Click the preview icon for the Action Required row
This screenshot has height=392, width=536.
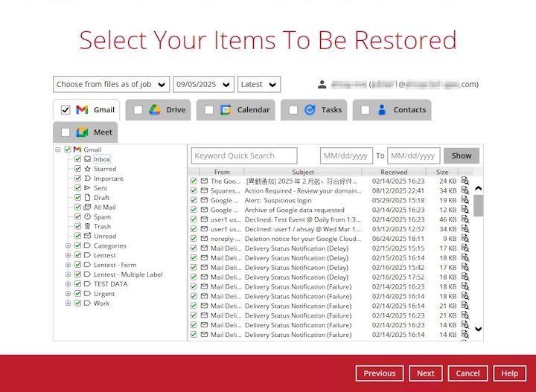465,190
